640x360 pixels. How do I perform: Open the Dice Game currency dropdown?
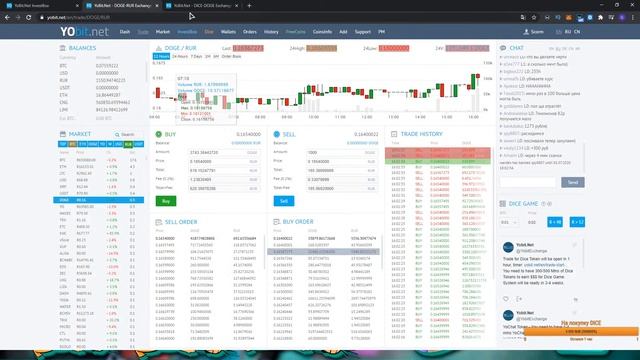click(x=509, y=222)
